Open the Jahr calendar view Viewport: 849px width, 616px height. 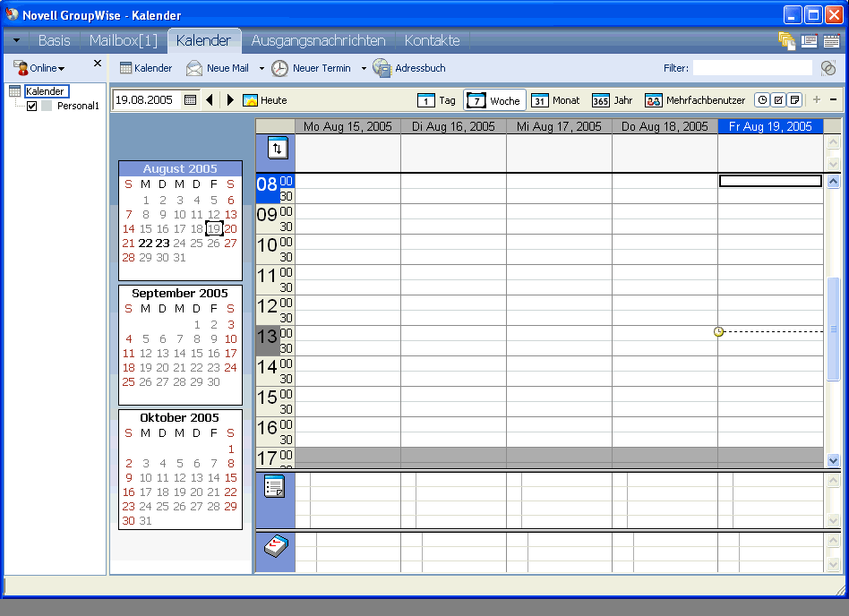612,99
